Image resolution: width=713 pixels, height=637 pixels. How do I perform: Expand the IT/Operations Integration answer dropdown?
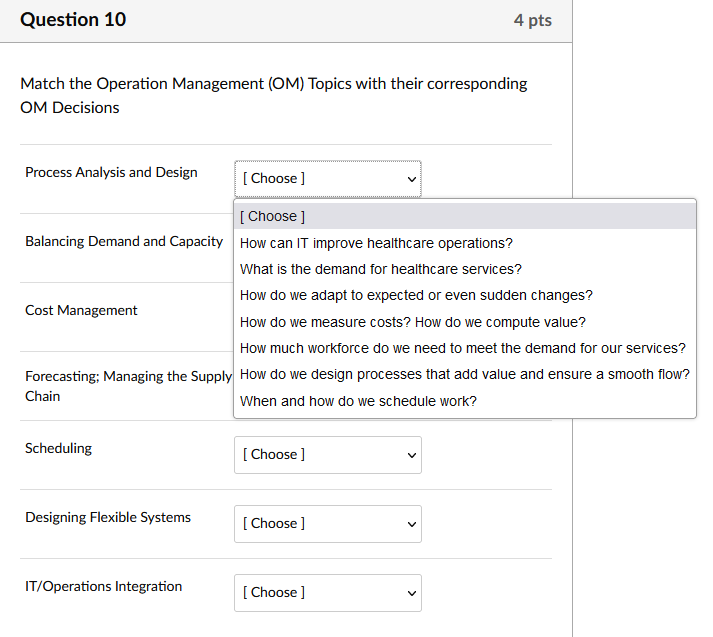(x=327, y=593)
